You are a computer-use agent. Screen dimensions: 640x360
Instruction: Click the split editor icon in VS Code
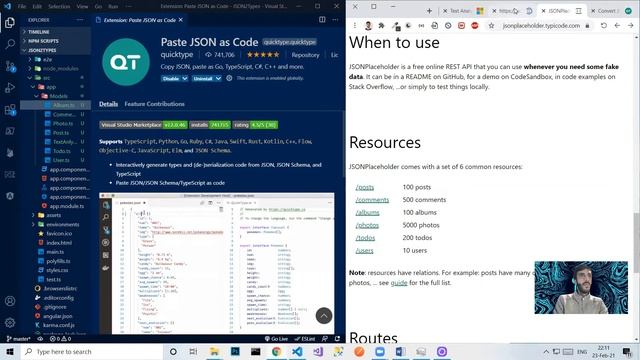[322, 20]
